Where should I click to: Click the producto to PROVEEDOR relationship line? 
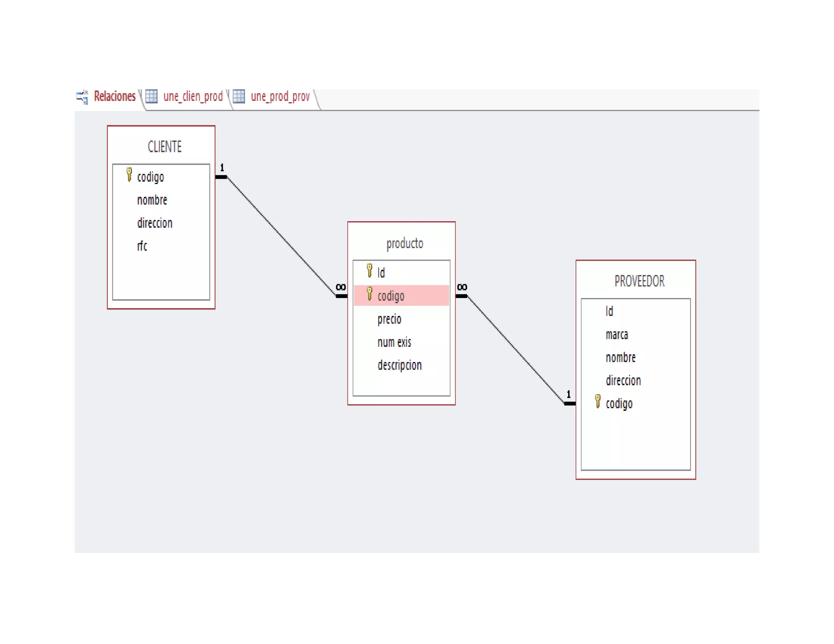coord(516,350)
